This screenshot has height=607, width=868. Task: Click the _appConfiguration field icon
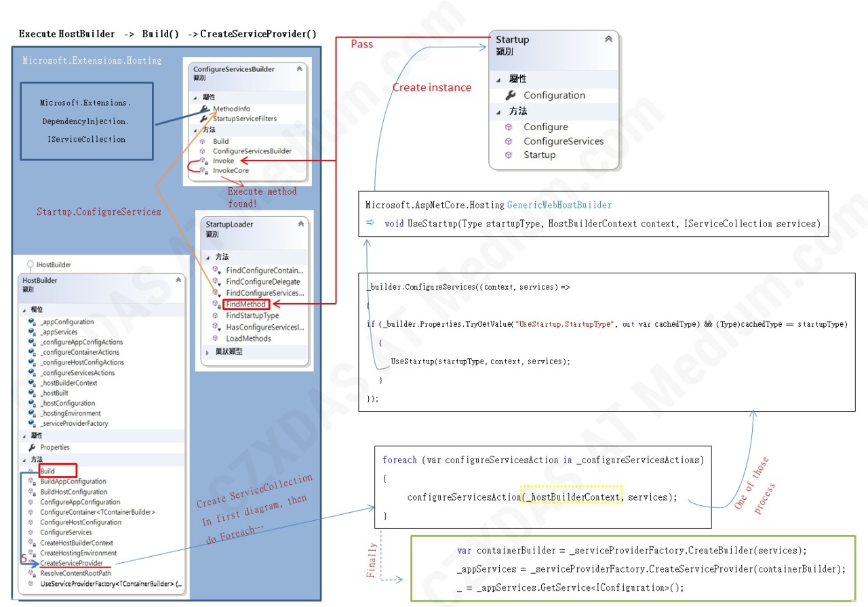[x=32, y=322]
